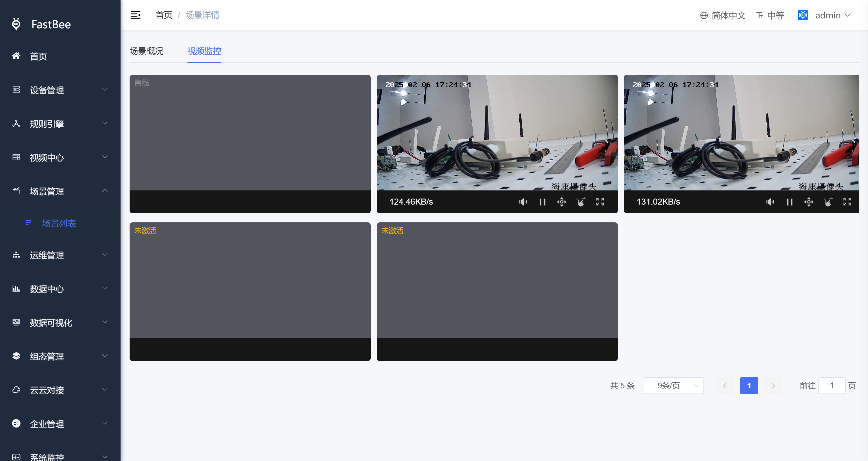
Task: Expand the 数据中心 menu chevron
Action: click(x=105, y=288)
